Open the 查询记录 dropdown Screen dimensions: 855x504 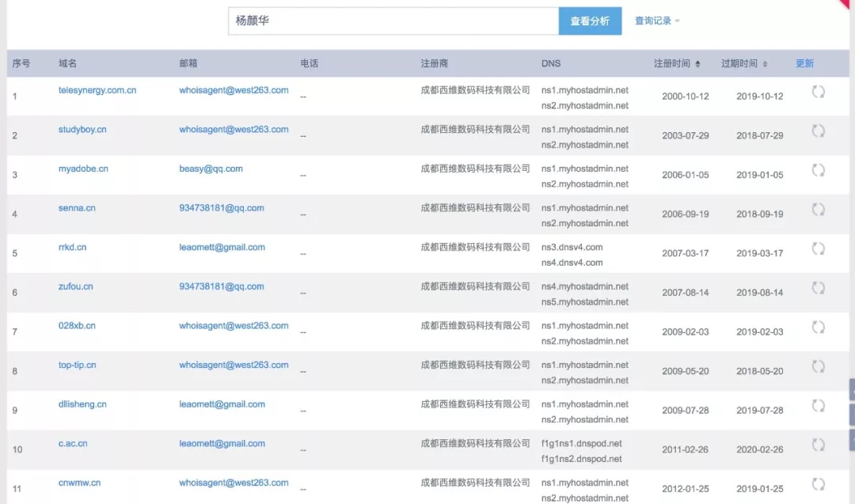point(657,21)
